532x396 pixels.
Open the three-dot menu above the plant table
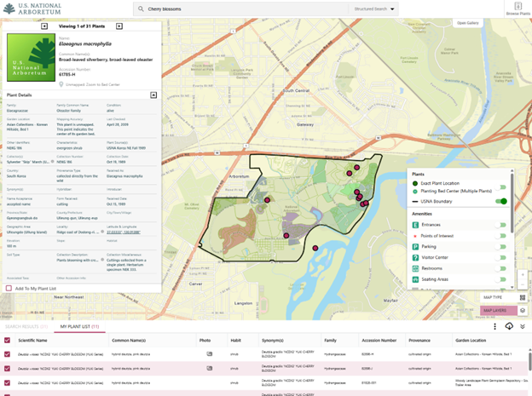click(x=494, y=326)
